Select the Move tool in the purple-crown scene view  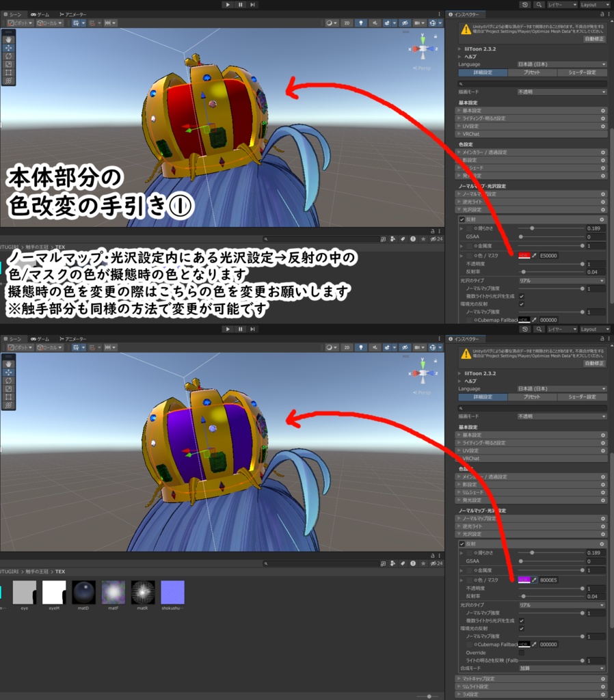(8, 373)
